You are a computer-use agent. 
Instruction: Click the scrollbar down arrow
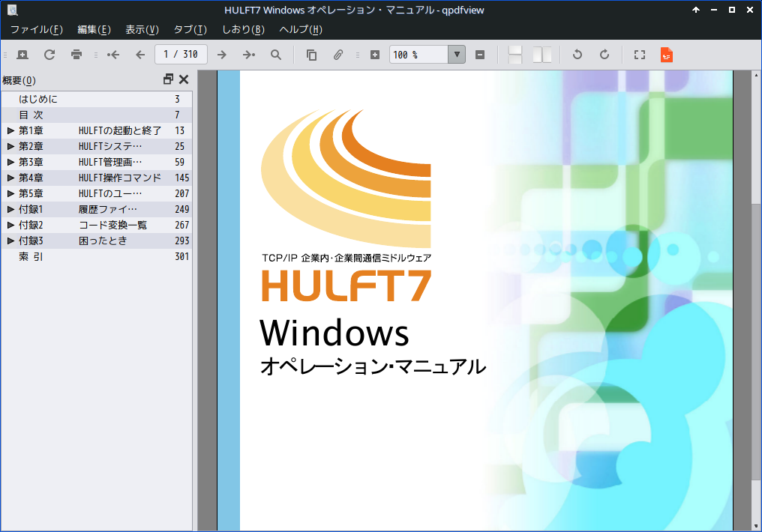pos(756,526)
